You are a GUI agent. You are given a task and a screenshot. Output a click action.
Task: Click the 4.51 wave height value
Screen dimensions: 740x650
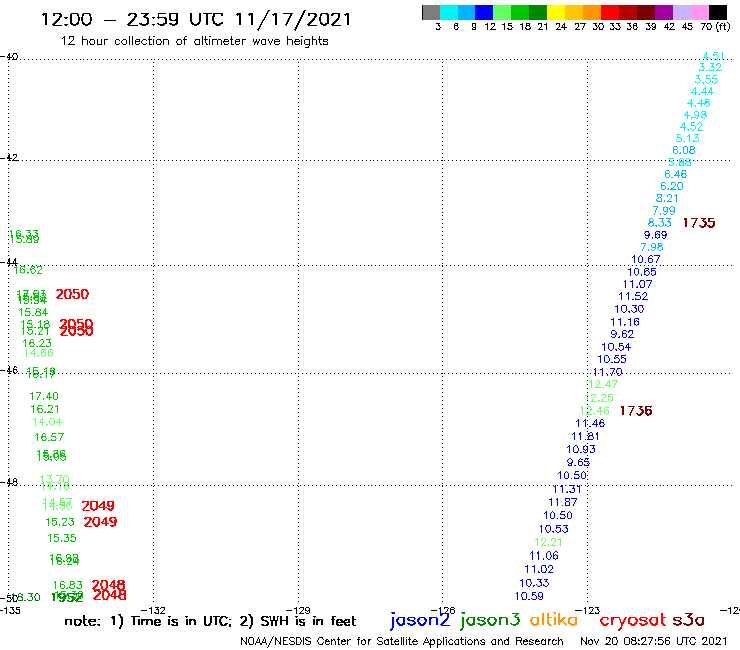[713, 56]
